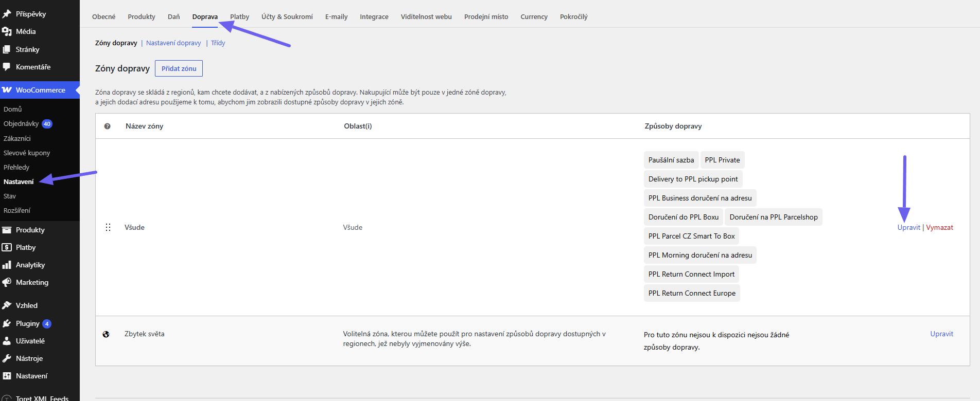This screenshot has width=980, height=401.
Task: Click the sidebar Nastavení sliders icon
Action: click(7, 376)
